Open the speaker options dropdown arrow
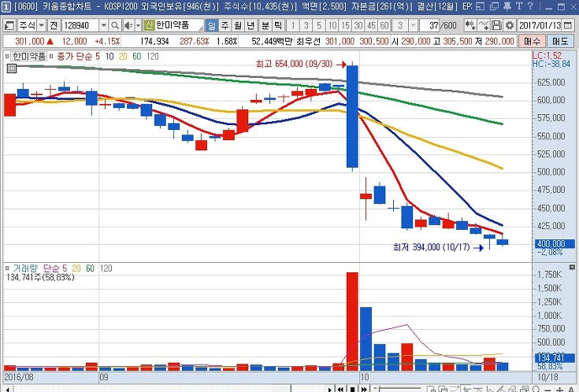Image resolution: width=579 pixels, height=392 pixels. tap(138, 25)
